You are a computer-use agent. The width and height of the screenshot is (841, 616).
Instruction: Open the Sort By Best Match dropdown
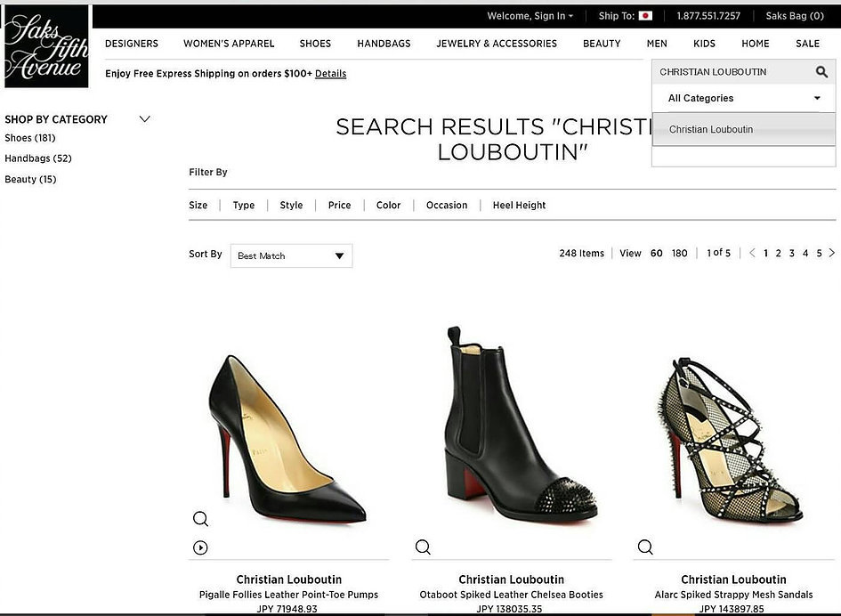291,256
